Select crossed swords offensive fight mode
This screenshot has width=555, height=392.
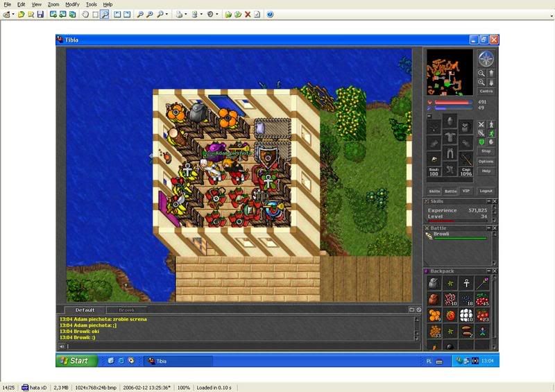coord(481,125)
